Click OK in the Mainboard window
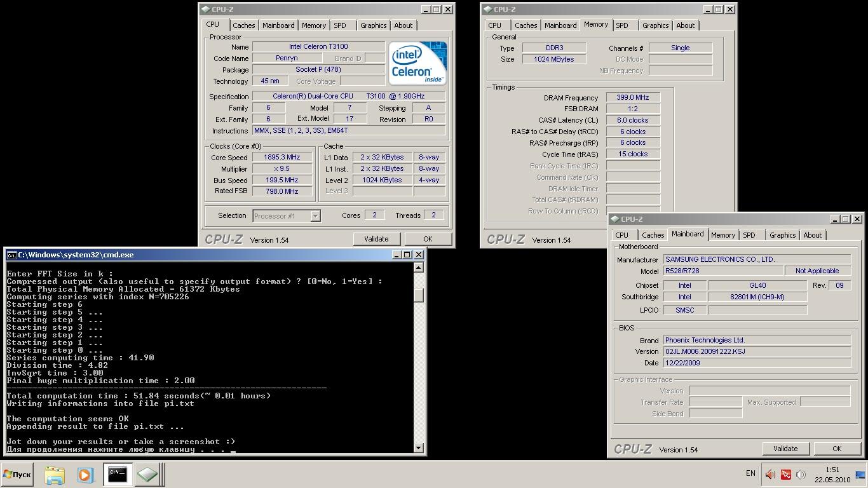 [837, 449]
